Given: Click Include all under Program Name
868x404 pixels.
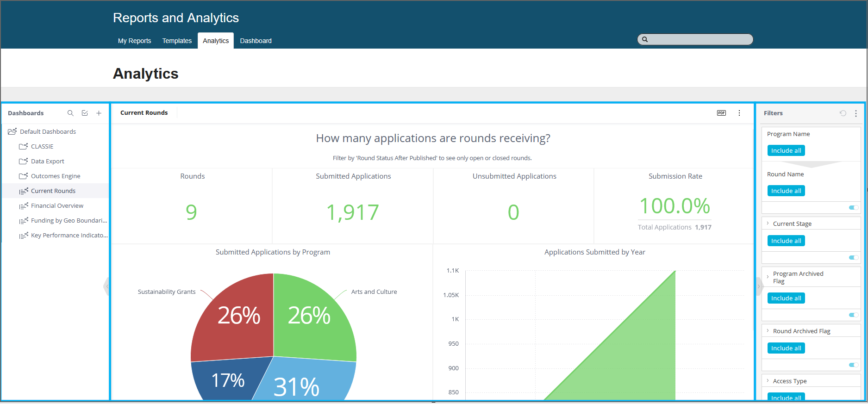Looking at the screenshot, I should point(786,151).
